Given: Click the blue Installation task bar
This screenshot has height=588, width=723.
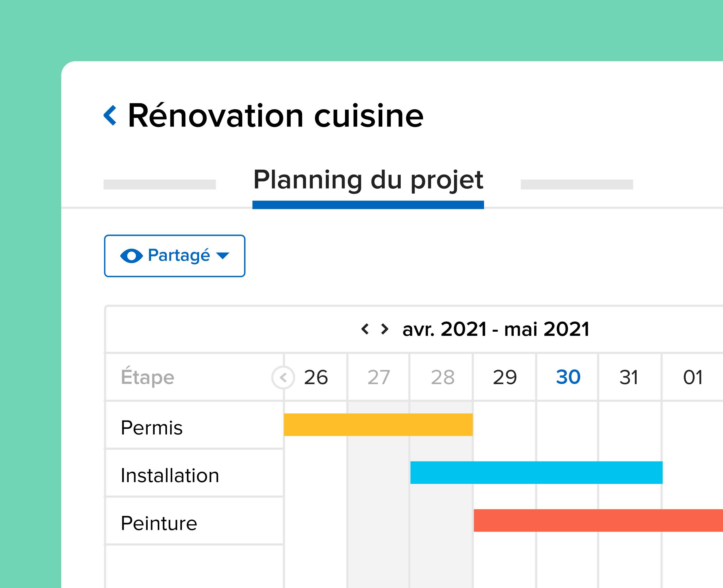Looking at the screenshot, I should pos(536,473).
